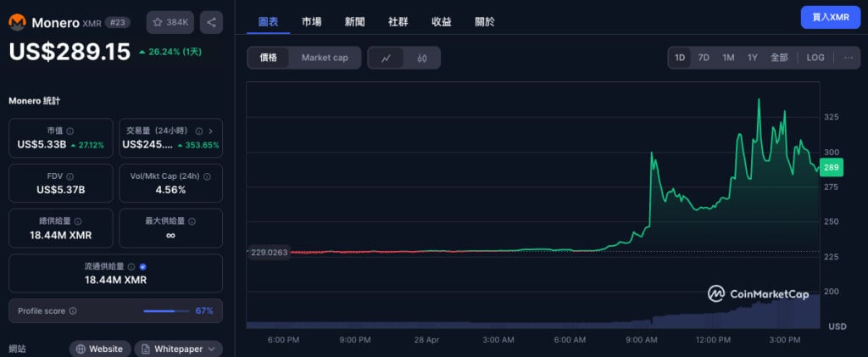
Task: Open the Website link
Action: tap(100, 349)
